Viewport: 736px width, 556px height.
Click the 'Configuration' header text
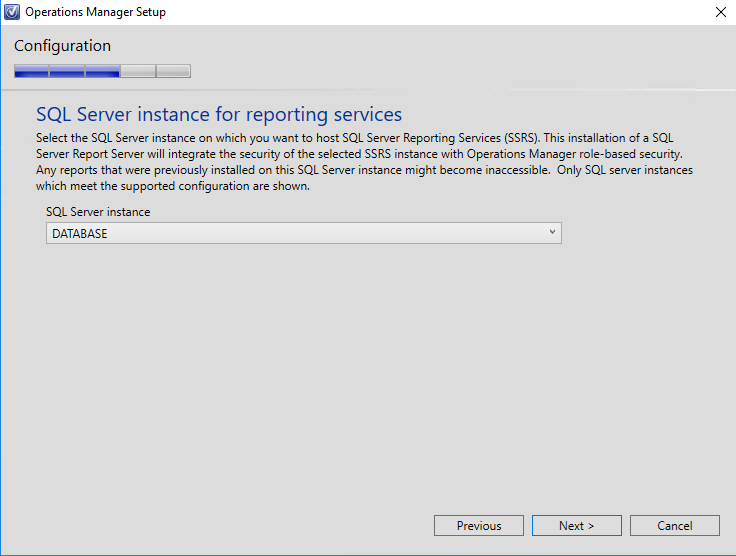[62, 46]
